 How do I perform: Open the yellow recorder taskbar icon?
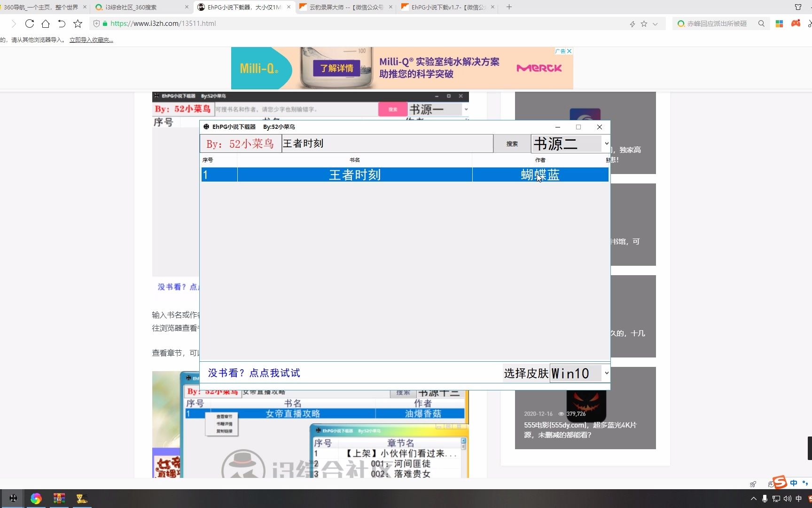(x=82, y=499)
